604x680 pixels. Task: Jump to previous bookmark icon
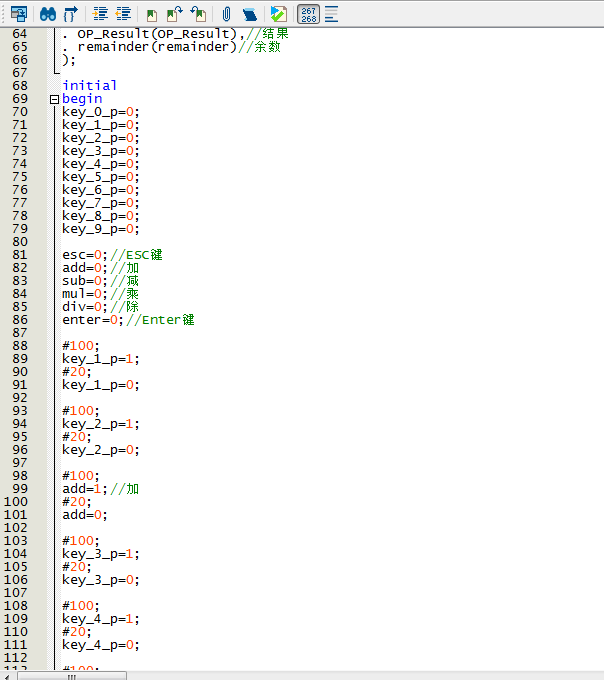click(x=198, y=14)
